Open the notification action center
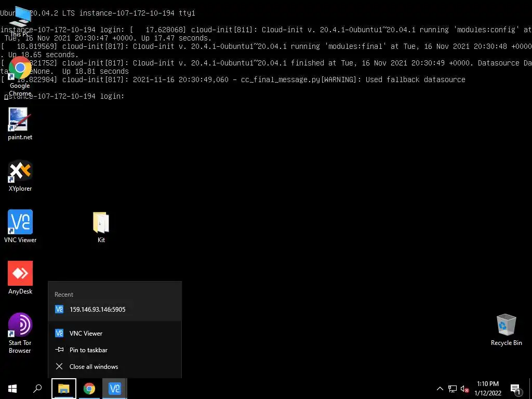 click(x=516, y=389)
